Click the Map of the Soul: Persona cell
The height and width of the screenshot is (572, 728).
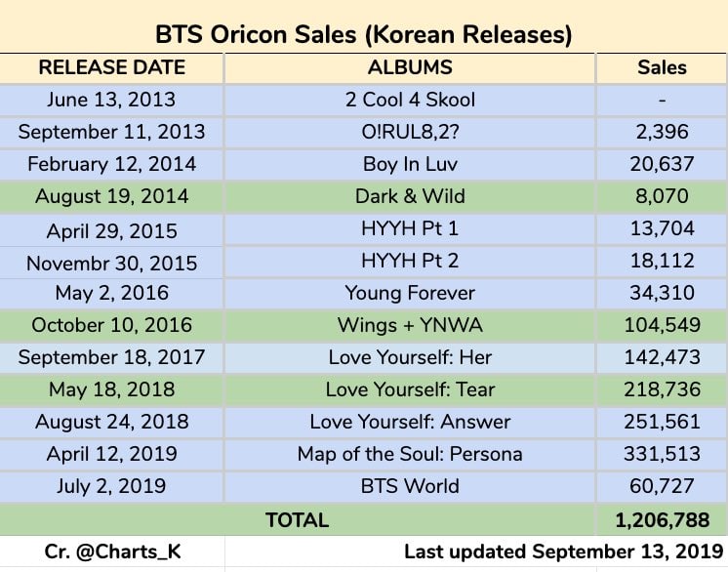(410, 454)
